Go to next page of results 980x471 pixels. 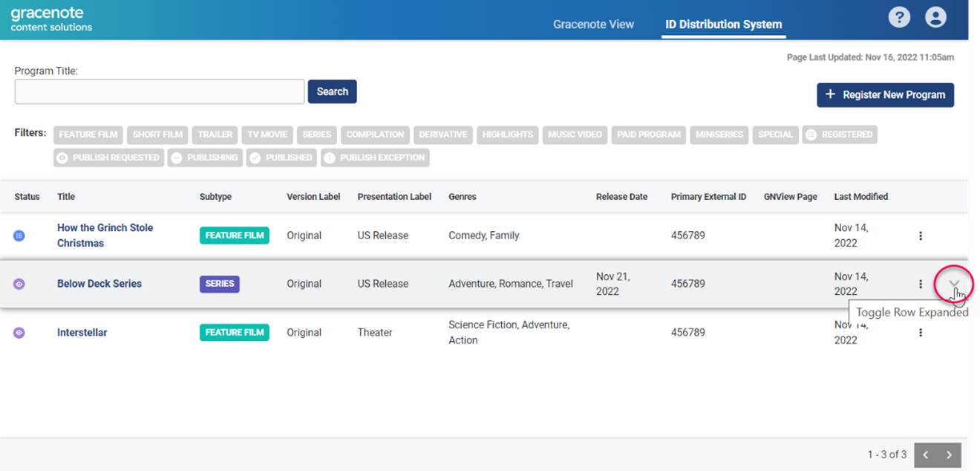[x=949, y=455]
